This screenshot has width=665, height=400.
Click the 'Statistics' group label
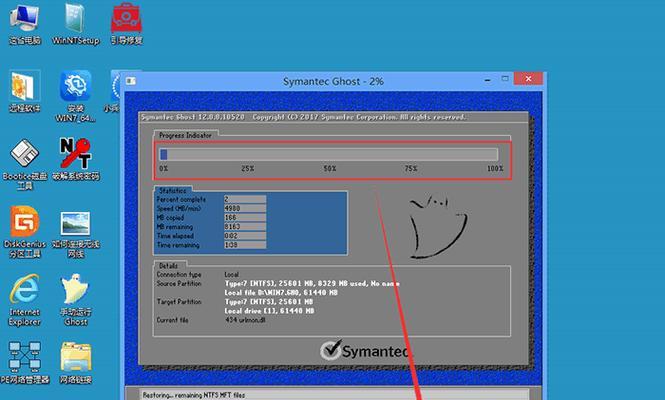click(x=173, y=190)
